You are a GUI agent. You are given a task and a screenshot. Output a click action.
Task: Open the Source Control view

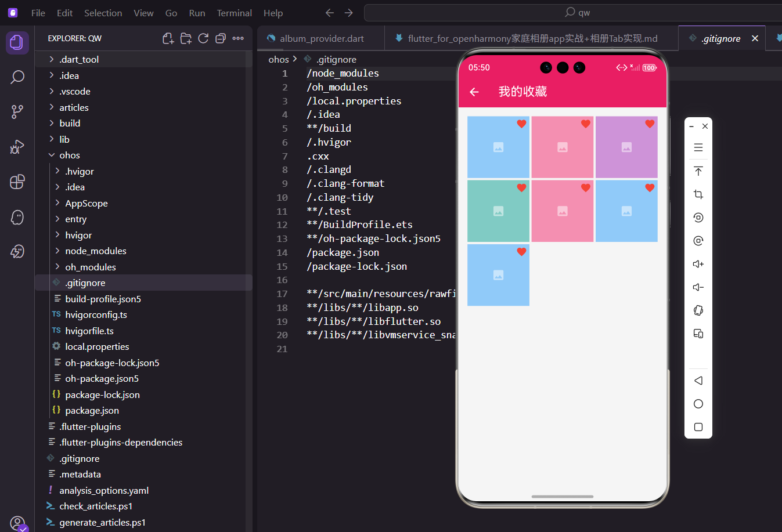pos(17,112)
